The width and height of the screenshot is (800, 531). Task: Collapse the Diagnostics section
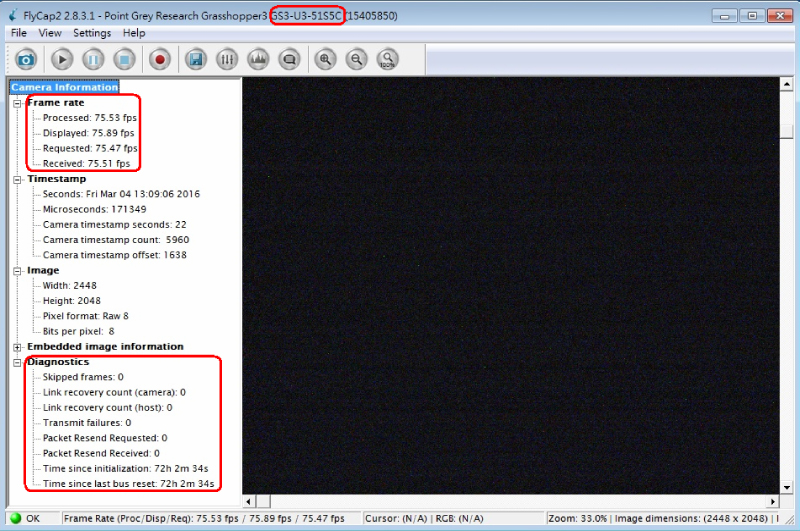tap(17, 362)
